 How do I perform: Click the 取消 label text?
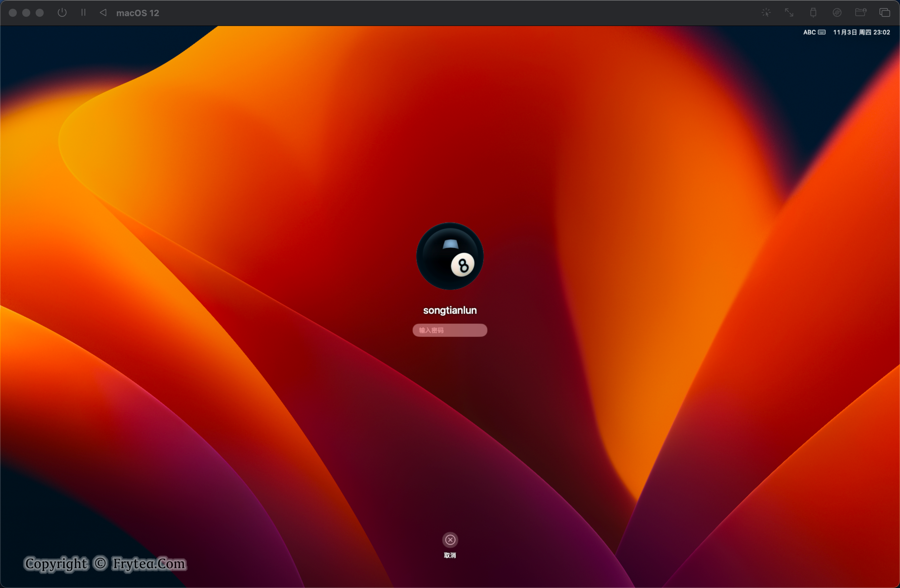coord(450,555)
